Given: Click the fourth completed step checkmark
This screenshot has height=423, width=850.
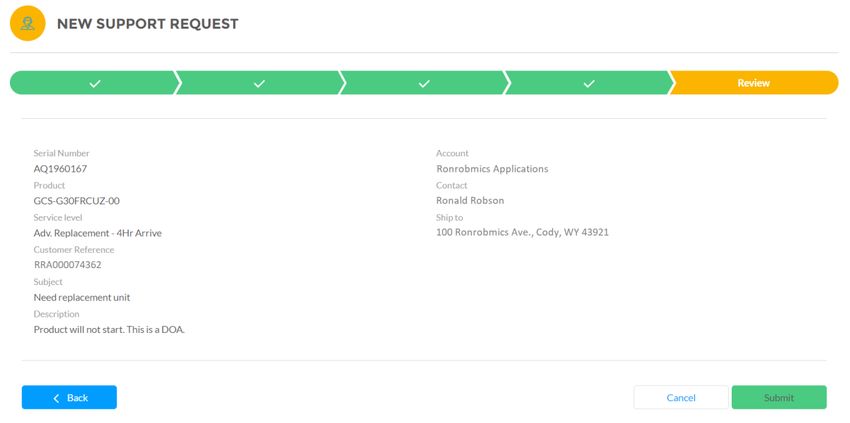Looking at the screenshot, I should 589,84.
